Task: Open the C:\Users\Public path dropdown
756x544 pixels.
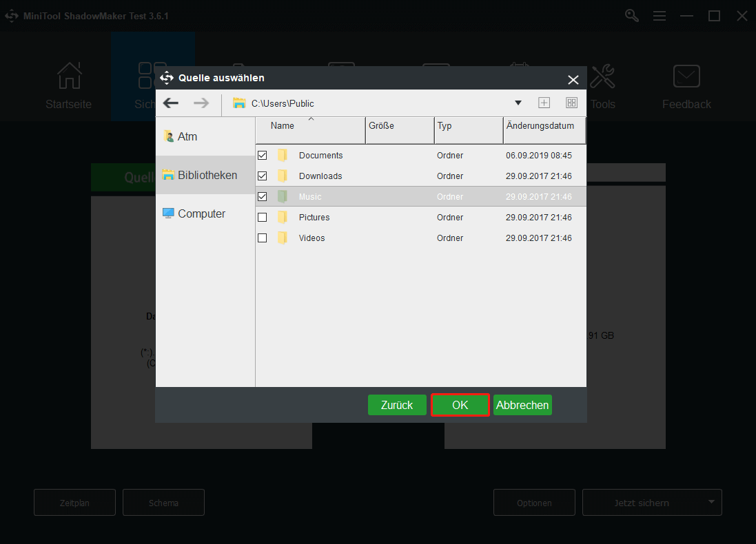Action: (x=518, y=102)
